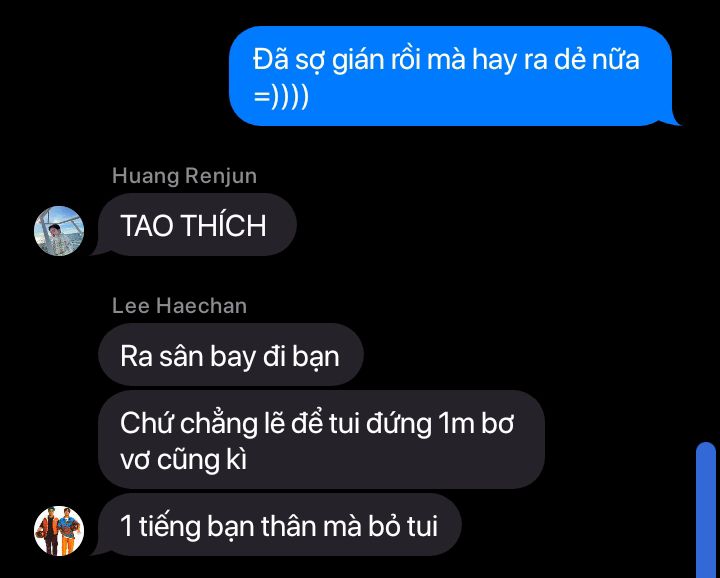Select the sender name Lee Haechan
This screenshot has height=578, width=720.
(x=180, y=306)
